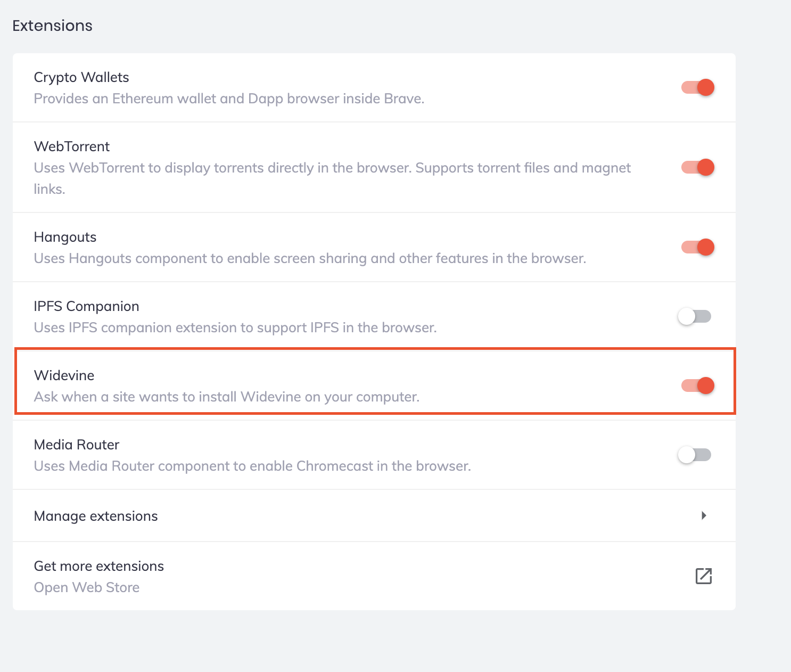Select the Crypto Wallets title
The height and width of the screenshot is (672, 791).
pyautogui.click(x=81, y=78)
